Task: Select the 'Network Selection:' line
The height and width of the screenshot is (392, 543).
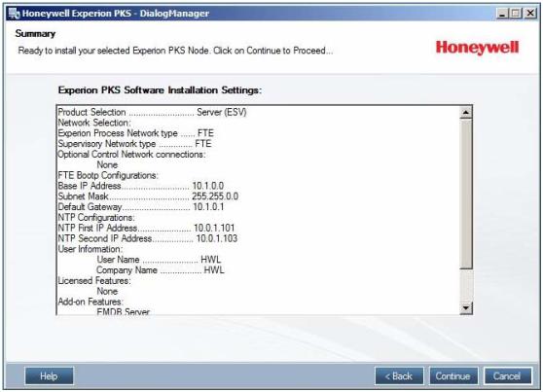Action: 94,123
